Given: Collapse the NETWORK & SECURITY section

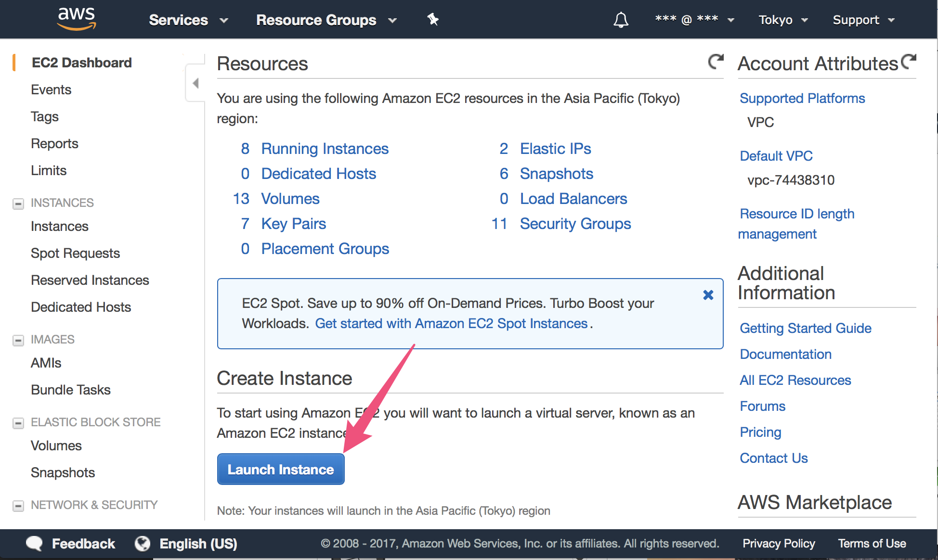Looking at the screenshot, I should click(18, 506).
